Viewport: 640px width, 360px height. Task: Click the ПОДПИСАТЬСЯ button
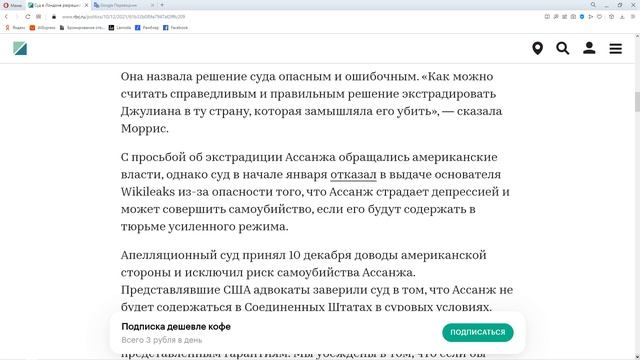pyautogui.click(x=478, y=332)
